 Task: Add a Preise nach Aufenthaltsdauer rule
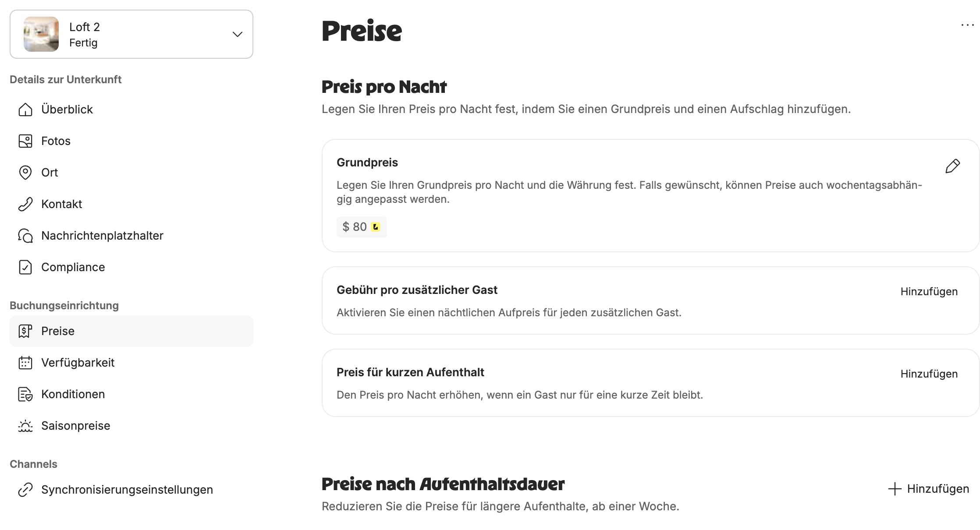tap(928, 489)
